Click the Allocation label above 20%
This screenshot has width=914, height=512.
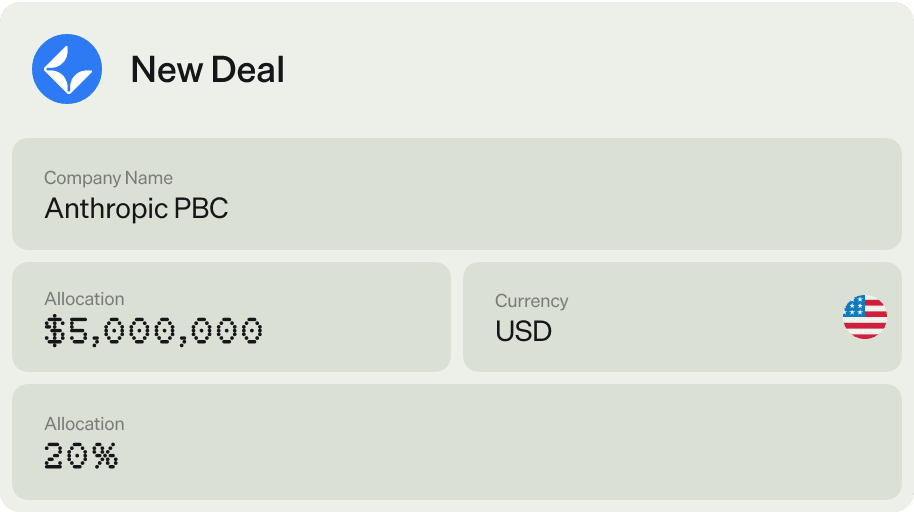[x=84, y=424]
